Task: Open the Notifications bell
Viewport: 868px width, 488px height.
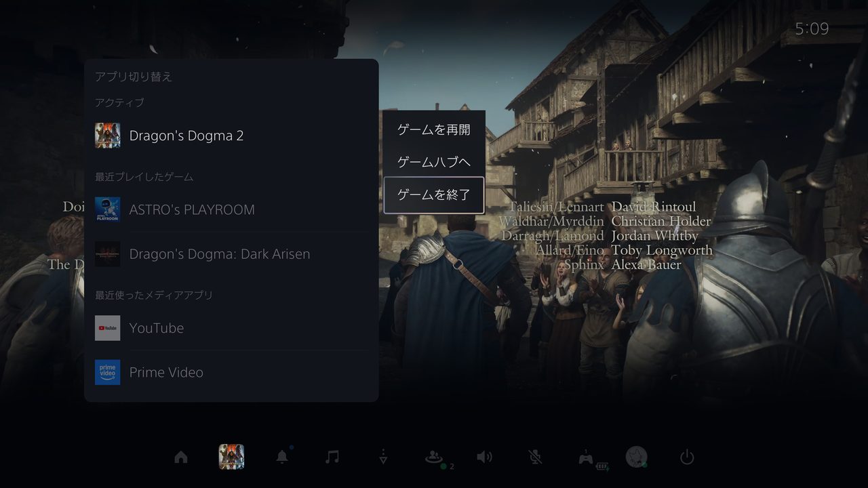Action: click(x=282, y=457)
